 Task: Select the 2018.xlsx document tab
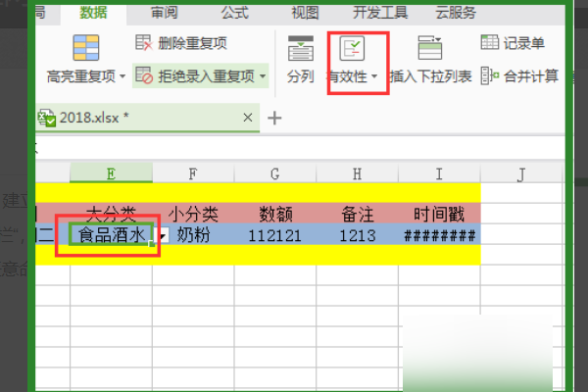(147, 118)
